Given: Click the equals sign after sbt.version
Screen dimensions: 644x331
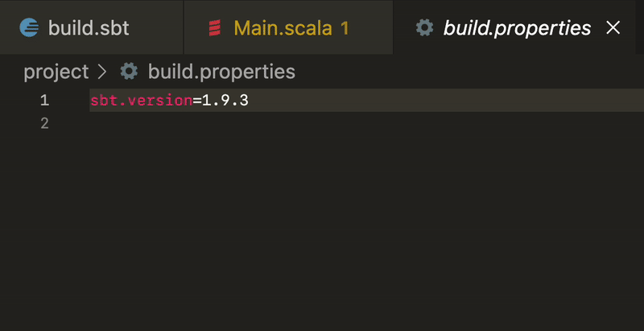Looking at the screenshot, I should (x=197, y=101).
